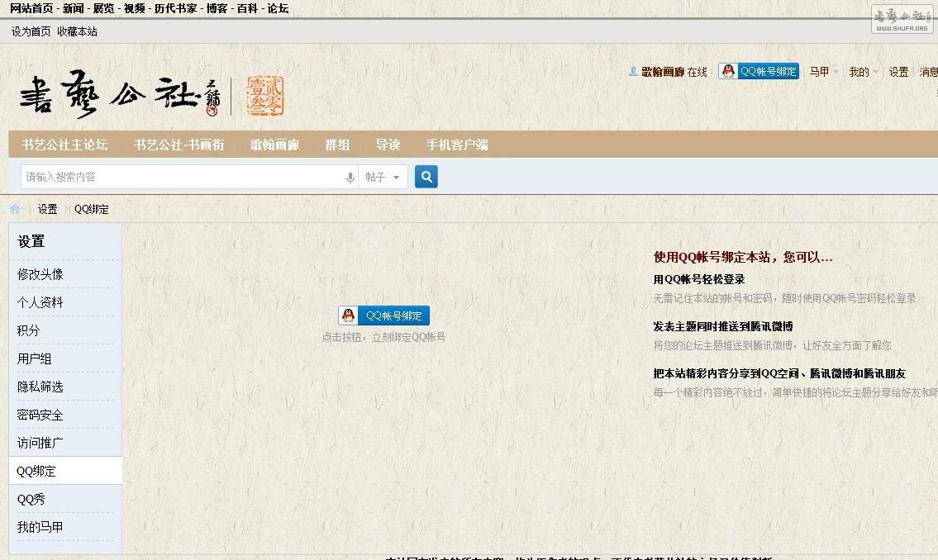Click the header QQ帐号绑定 button

pos(759,71)
